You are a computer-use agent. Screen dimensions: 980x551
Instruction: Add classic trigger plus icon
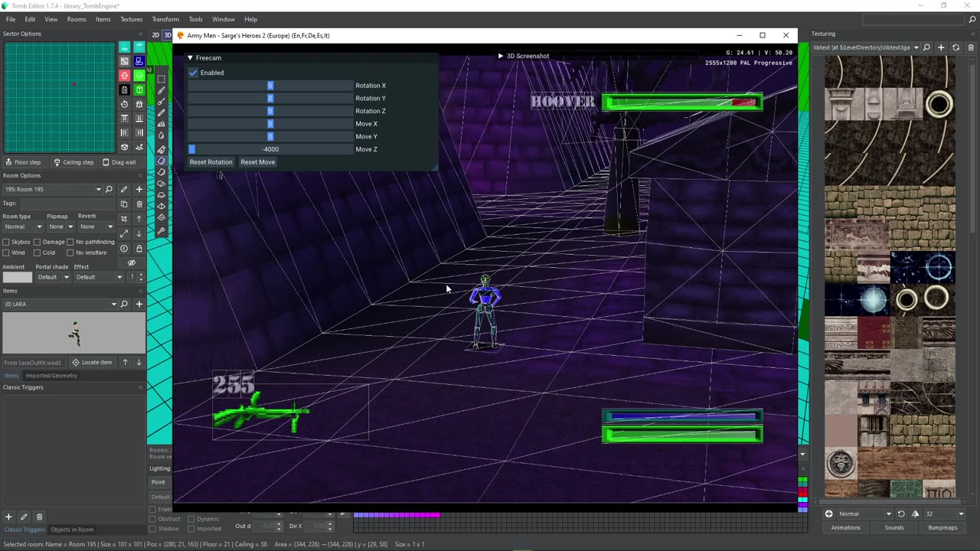(x=8, y=517)
